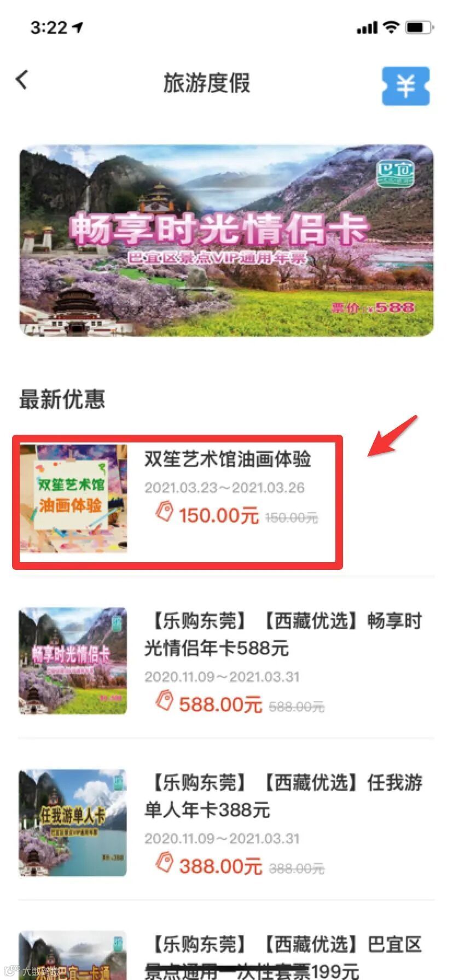The height and width of the screenshot is (980, 453).
Task: Open 畅享时光情侣年卡588元 listing title
Action: (x=283, y=634)
